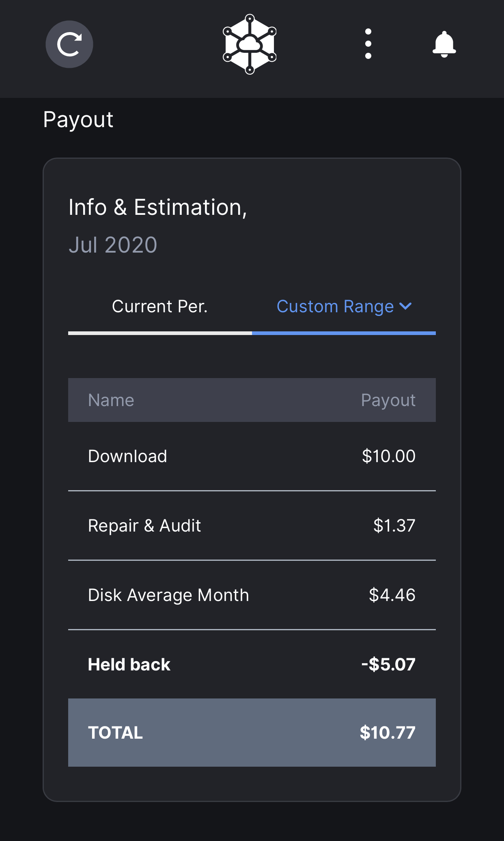Click the Held back row label
Viewport: 504px width, 841px height.
[129, 665]
